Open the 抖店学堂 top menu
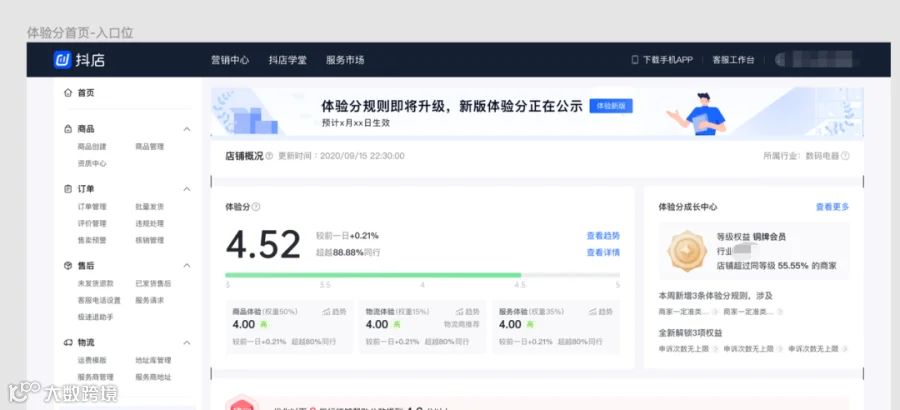The height and width of the screenshot is (410, 900). (x=288, y=60)
